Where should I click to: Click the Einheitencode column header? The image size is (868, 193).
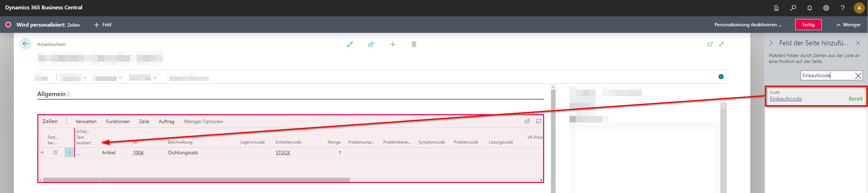[288, 142]
